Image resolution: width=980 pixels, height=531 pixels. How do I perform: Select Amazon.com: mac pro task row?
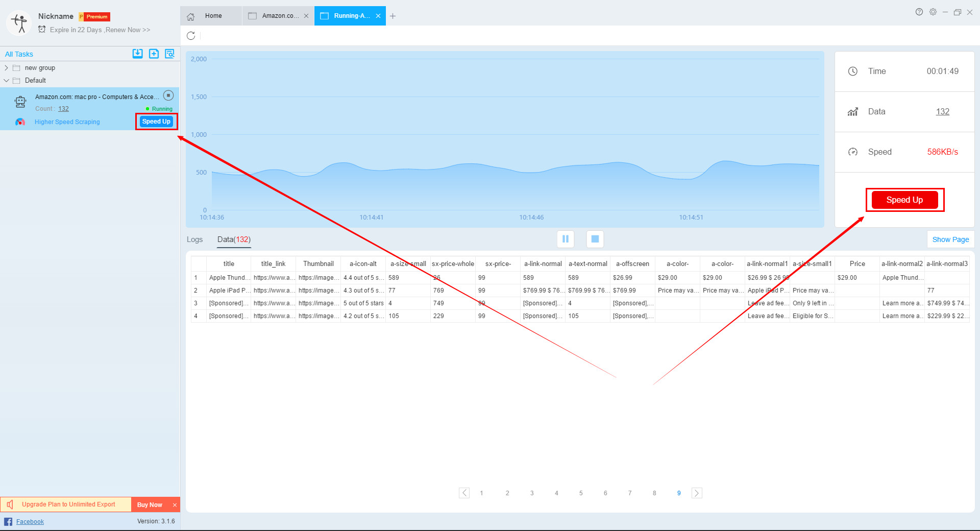[x=90, y=108]
